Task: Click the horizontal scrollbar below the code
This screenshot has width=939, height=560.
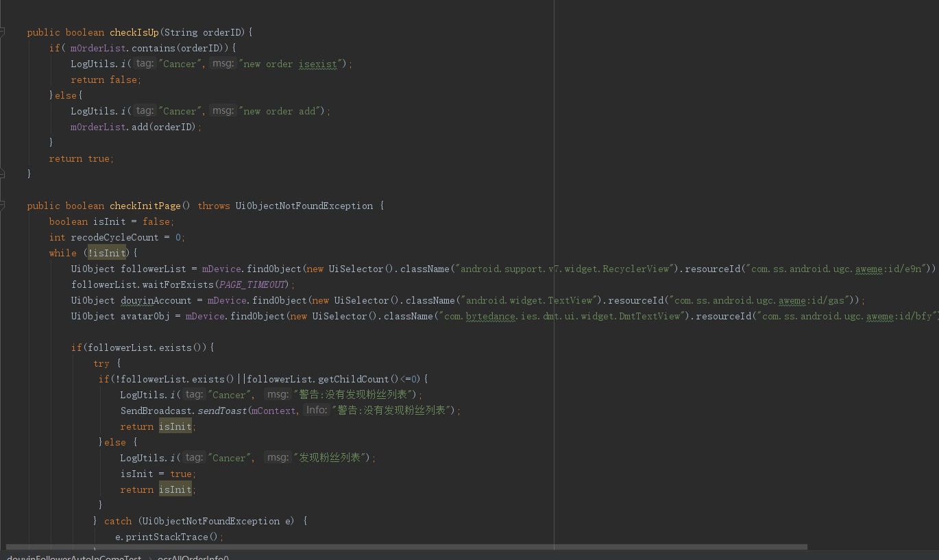Action: click(406, 547)
